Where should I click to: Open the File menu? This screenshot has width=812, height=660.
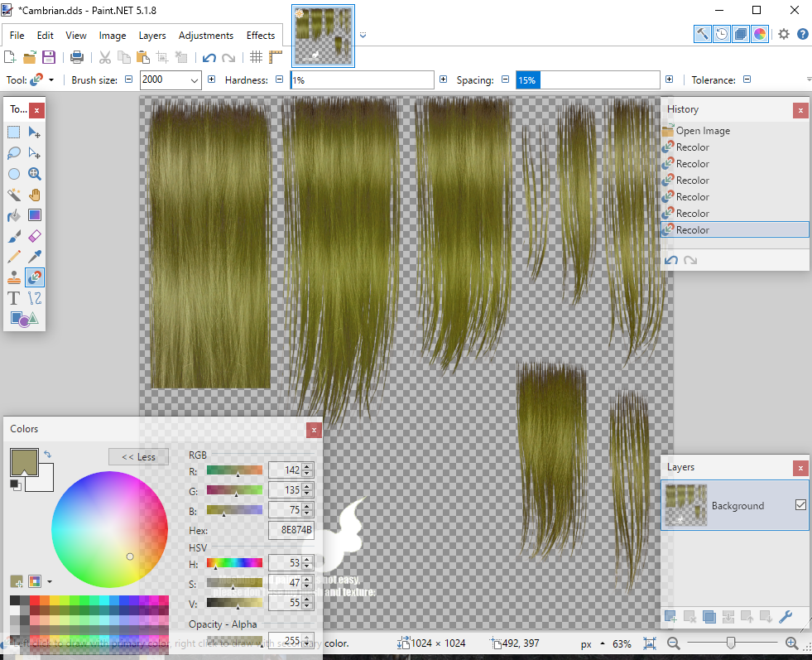coord(17,36)
